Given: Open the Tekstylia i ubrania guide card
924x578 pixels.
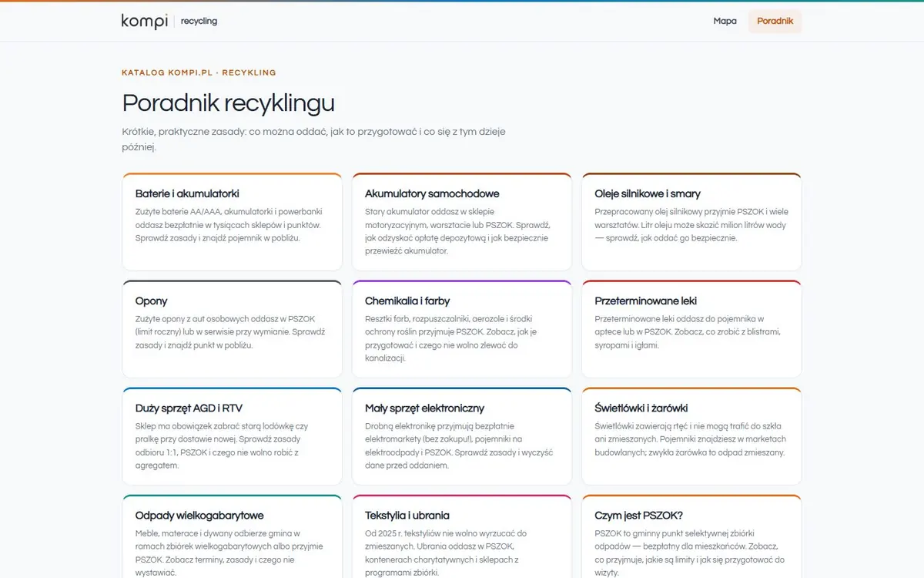Looking at the screenshot, I should (x=462, y=536).
